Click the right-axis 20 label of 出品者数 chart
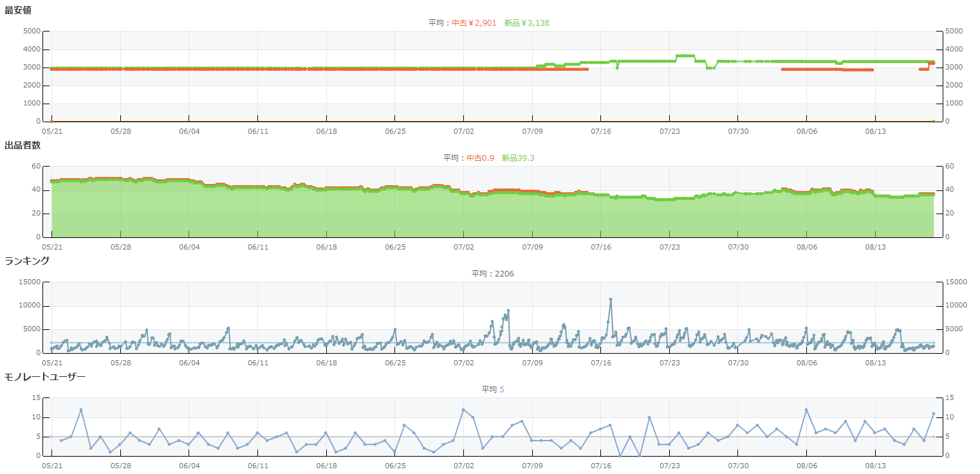 [x=948, y=214]
